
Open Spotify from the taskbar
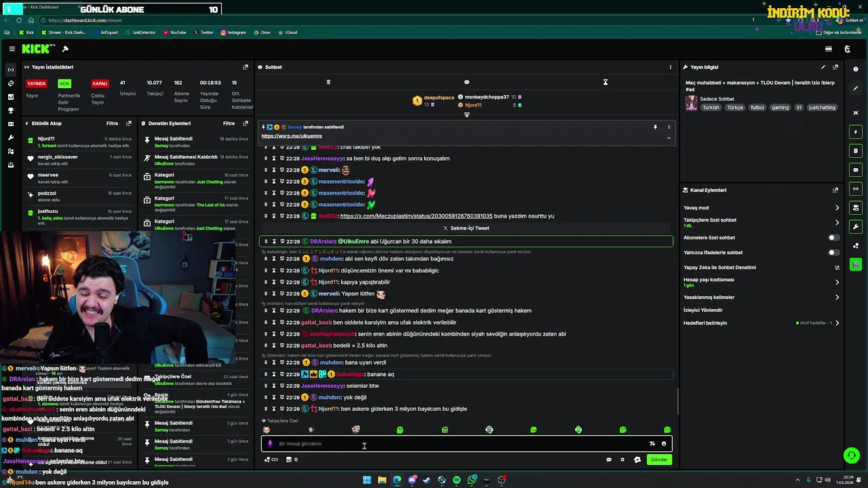pos(456,480)
